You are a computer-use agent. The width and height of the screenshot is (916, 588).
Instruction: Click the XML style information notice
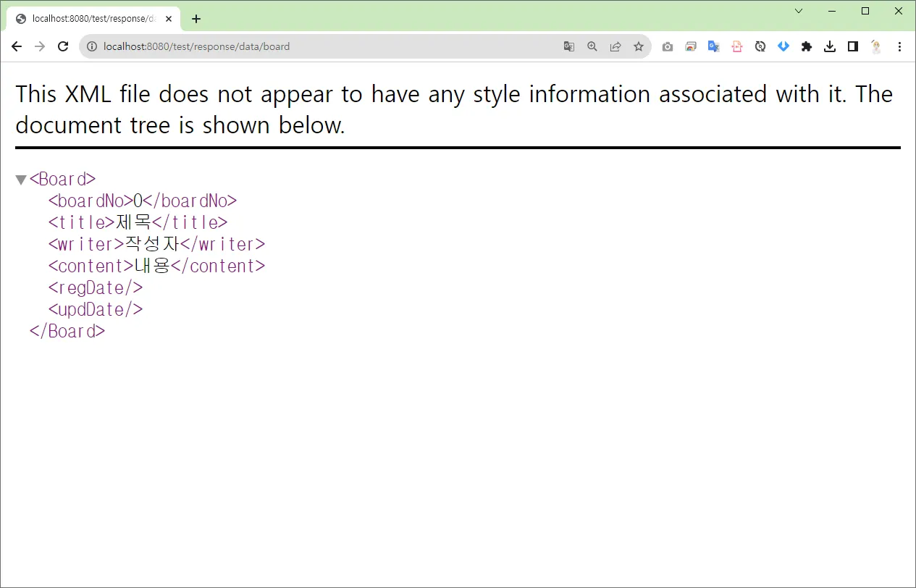point(454,109)
